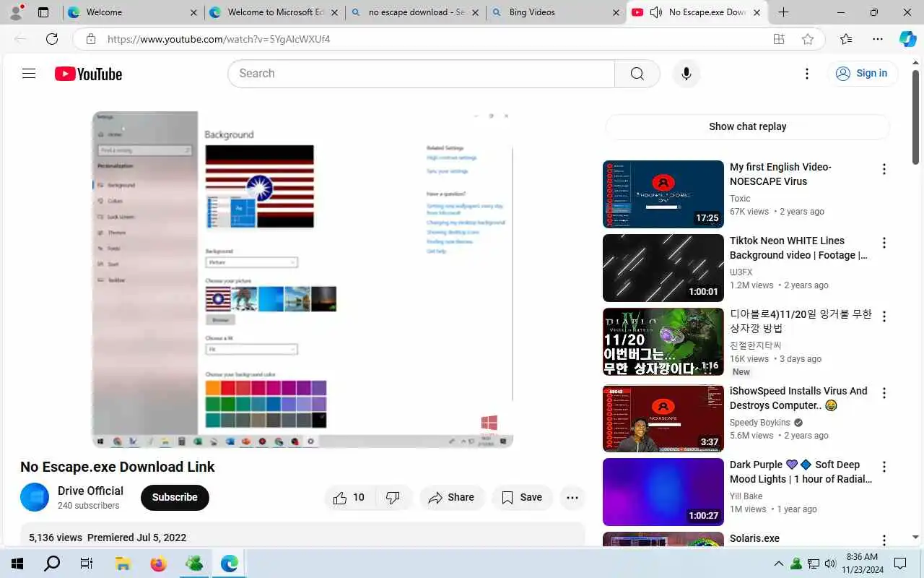Click the YouTube search magnifier button
Viewport: 924px width, 578px height.
click(x=637, y=74)
